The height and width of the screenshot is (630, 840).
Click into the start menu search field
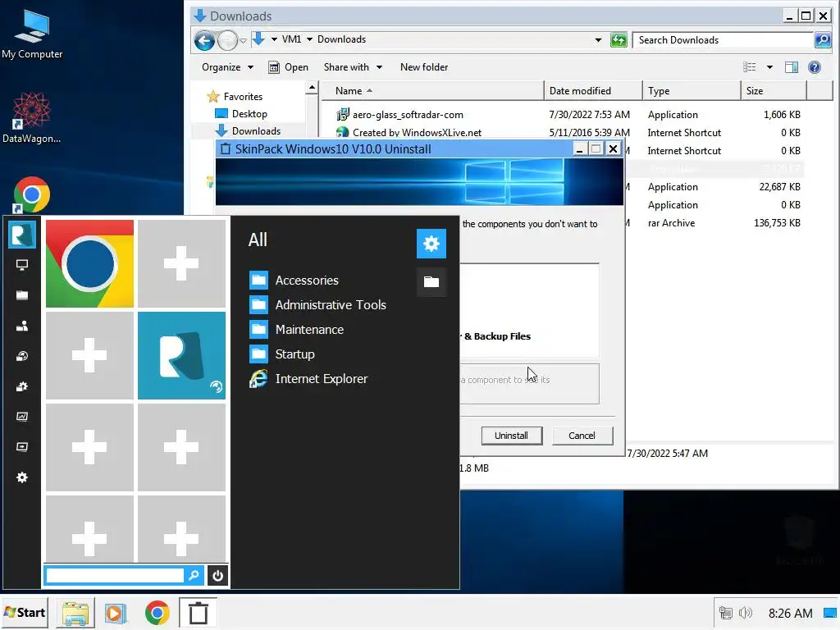pos(115,576)
